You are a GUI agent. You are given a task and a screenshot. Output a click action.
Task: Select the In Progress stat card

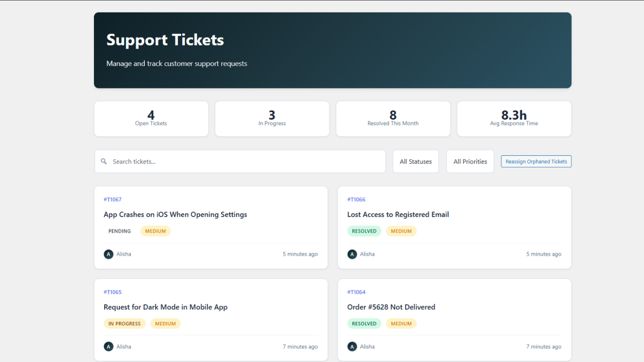pos(272,119)
